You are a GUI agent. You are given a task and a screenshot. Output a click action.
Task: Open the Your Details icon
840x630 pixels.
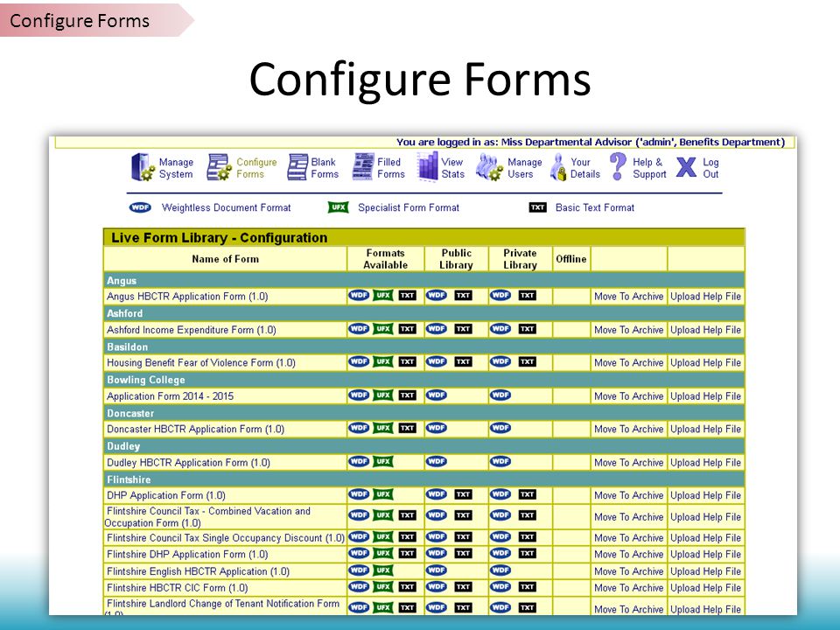[x=558, y=167]
